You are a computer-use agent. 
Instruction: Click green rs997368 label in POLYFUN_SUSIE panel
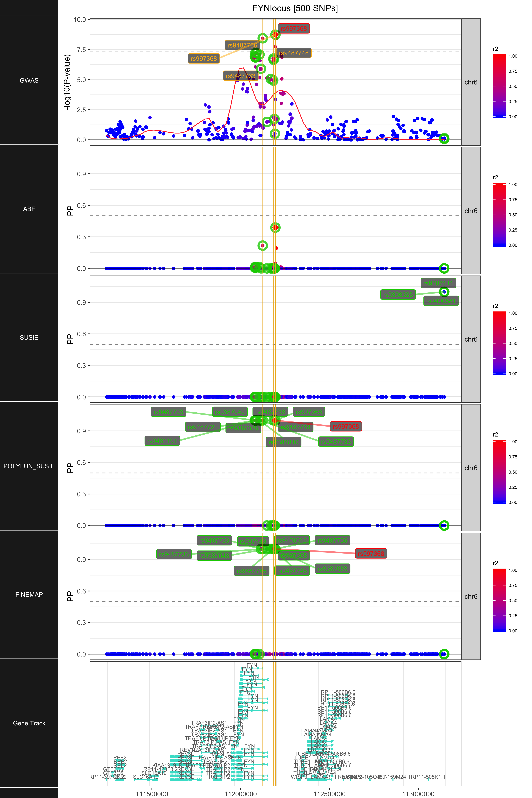click(x=309, y=412)
